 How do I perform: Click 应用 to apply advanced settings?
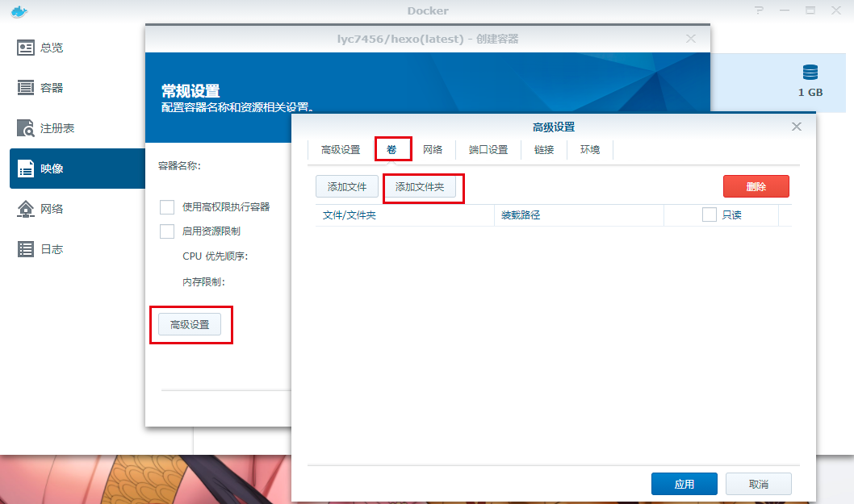pos(684,484)
